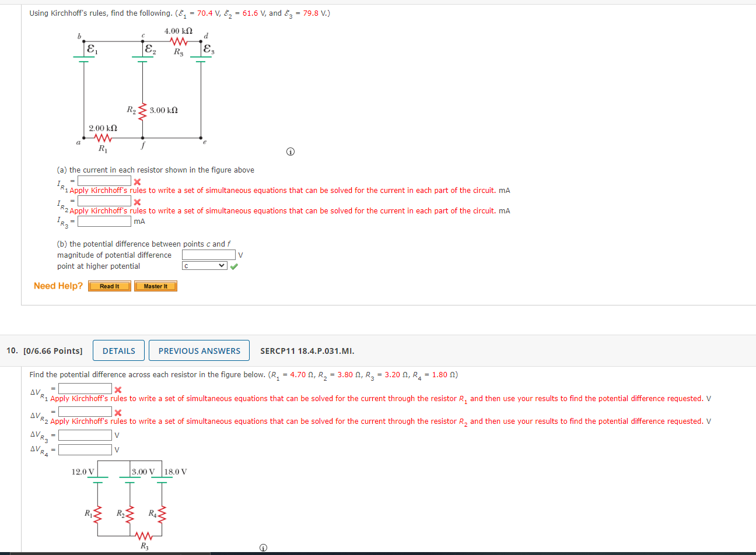This screenshot has width=756, height=555.
Task: Click the Need Help? label
Action: tap(58, 286)
